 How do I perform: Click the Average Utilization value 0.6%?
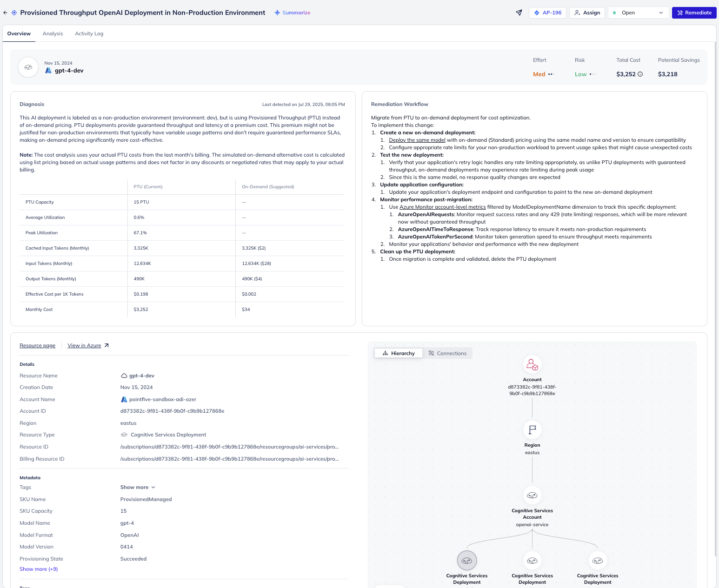point(139,218)
